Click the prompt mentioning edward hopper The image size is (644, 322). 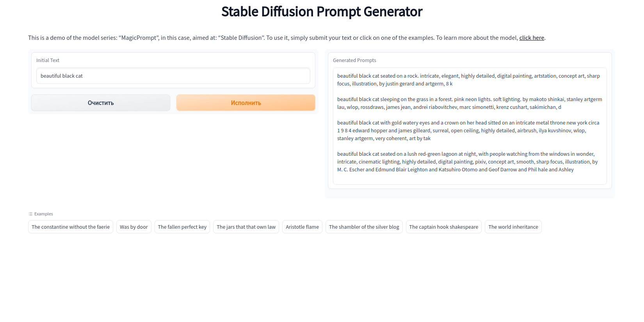point(468,130)
